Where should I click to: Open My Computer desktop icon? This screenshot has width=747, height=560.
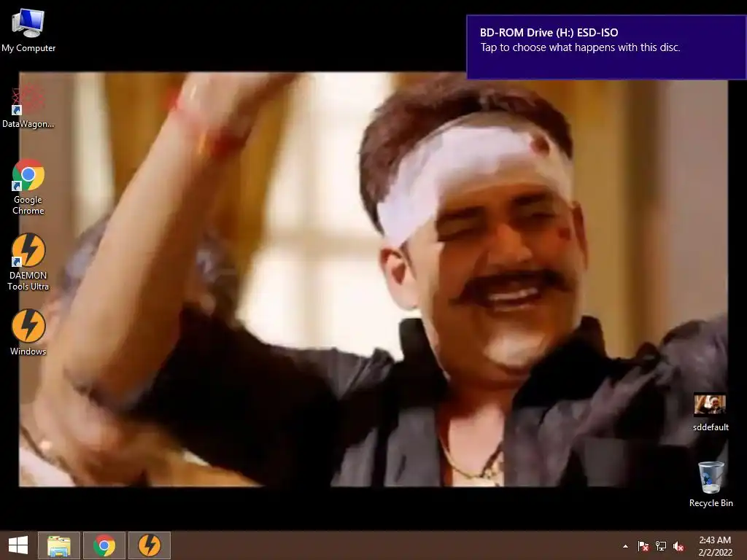tap(28, 30)
